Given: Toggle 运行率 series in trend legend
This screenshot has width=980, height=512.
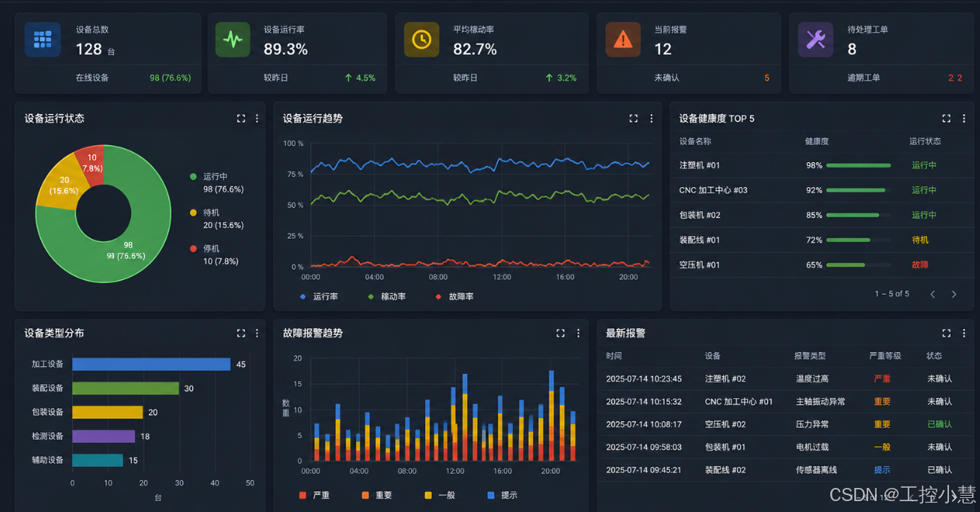Looking at the screenshot, I should point(319,296).
